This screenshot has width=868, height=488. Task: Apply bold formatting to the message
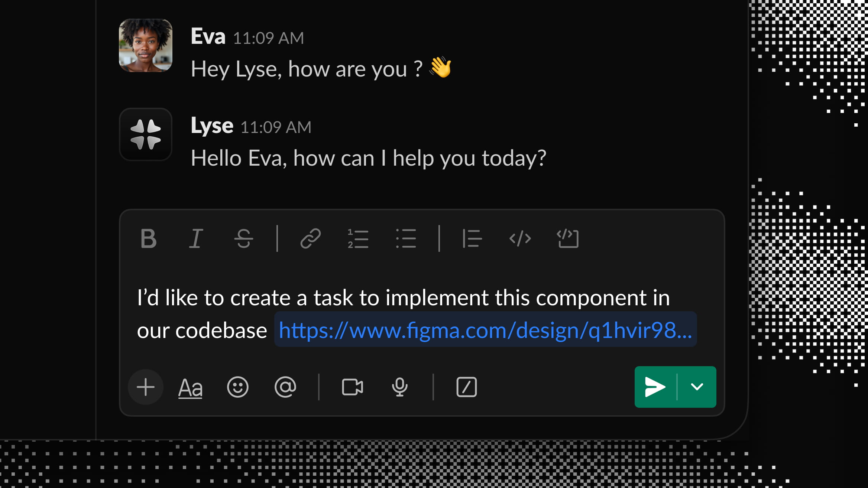click(149, 239)
